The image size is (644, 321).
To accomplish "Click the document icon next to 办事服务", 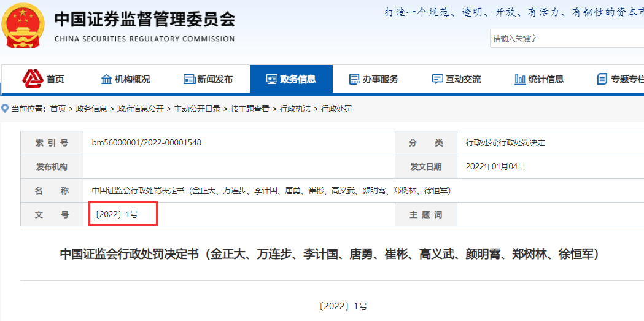I will [x=354, y=79].
